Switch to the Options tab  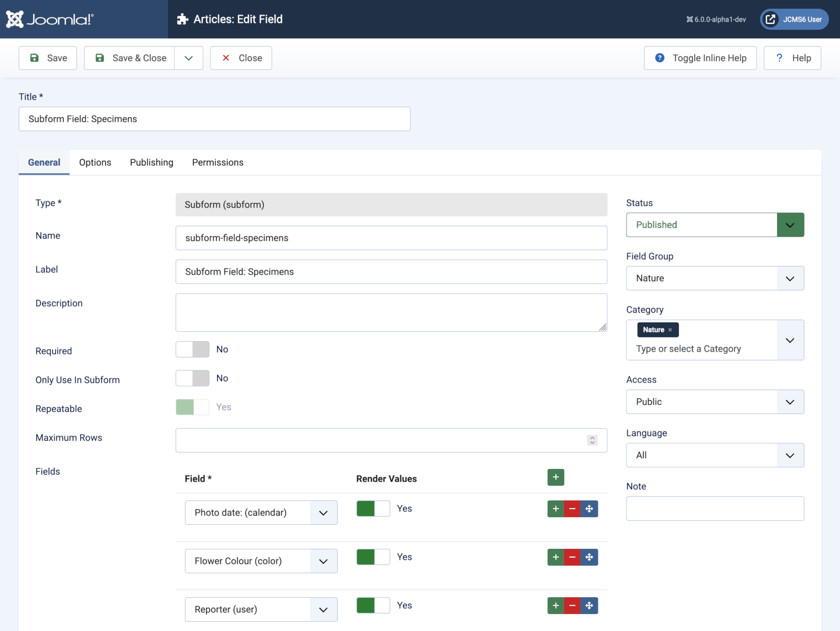click(95, 163)
